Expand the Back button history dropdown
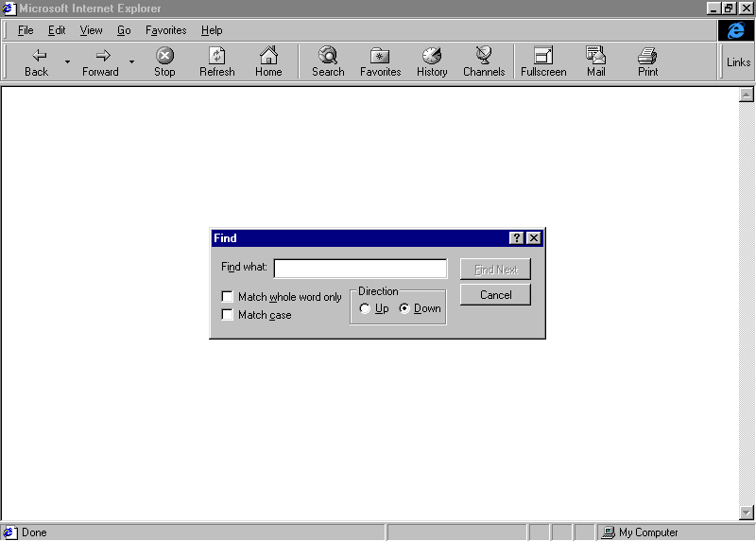Screen dimensions: 756x541 coord(67,61)
